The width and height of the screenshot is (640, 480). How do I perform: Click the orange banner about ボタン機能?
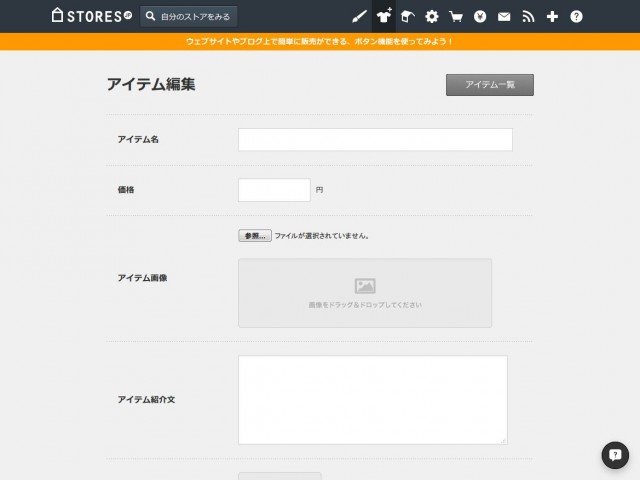pyautogui.click(x=320, y=41)
